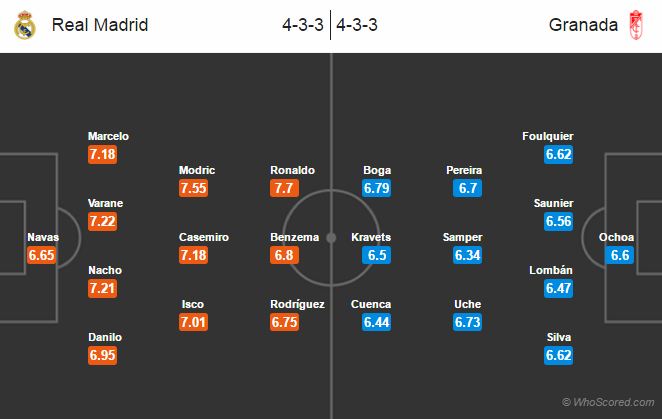The image size is (662, 419).
Task: Click the Granada club crest
Action: pyautogui.click(x=636, y=25)
